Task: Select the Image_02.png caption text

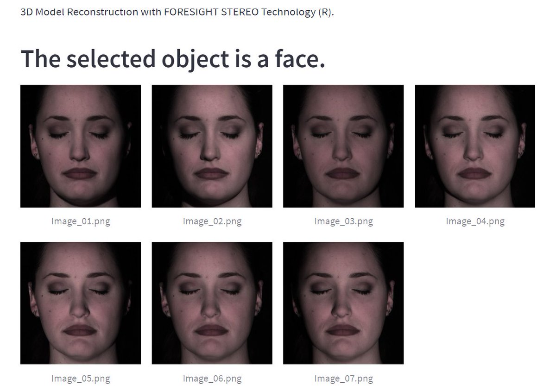Action: [212, 221]
